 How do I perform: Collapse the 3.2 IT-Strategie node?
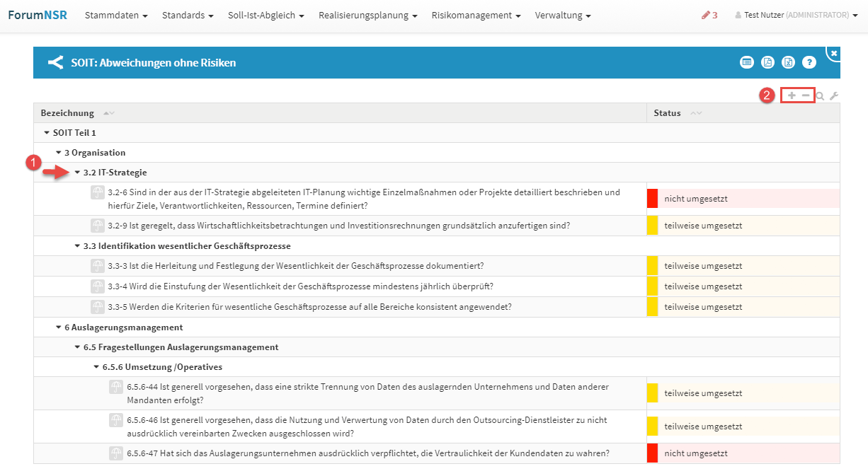coord(78,173)
